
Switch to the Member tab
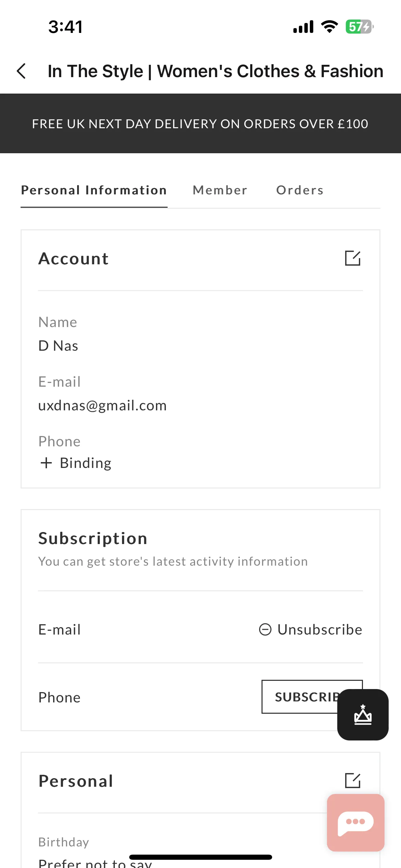point(220,190)
